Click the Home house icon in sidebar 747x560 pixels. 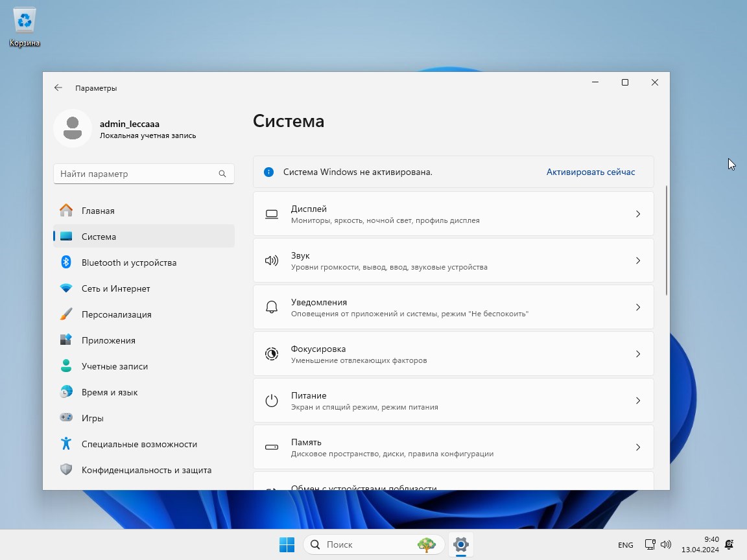tap(66, 211)
